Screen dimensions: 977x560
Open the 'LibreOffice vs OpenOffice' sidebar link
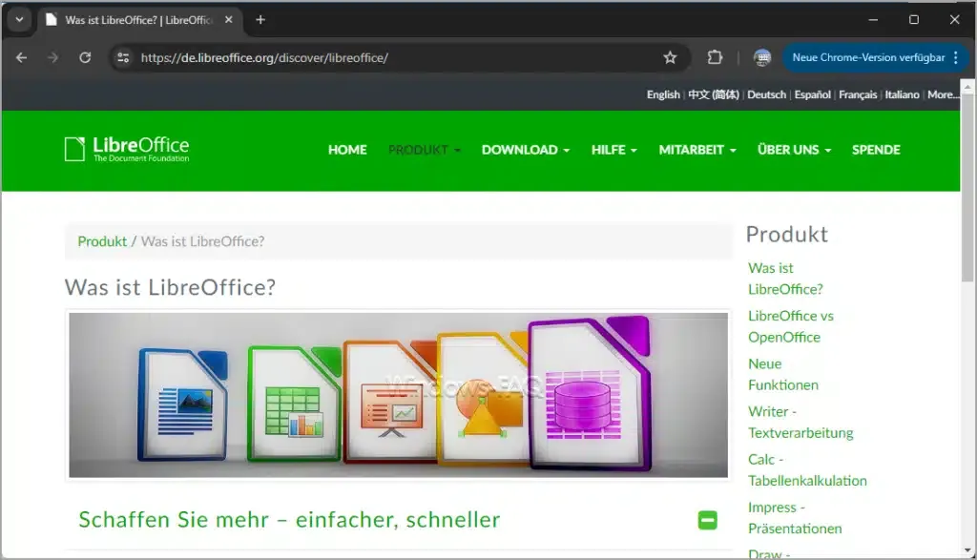(x=791, y=326)
